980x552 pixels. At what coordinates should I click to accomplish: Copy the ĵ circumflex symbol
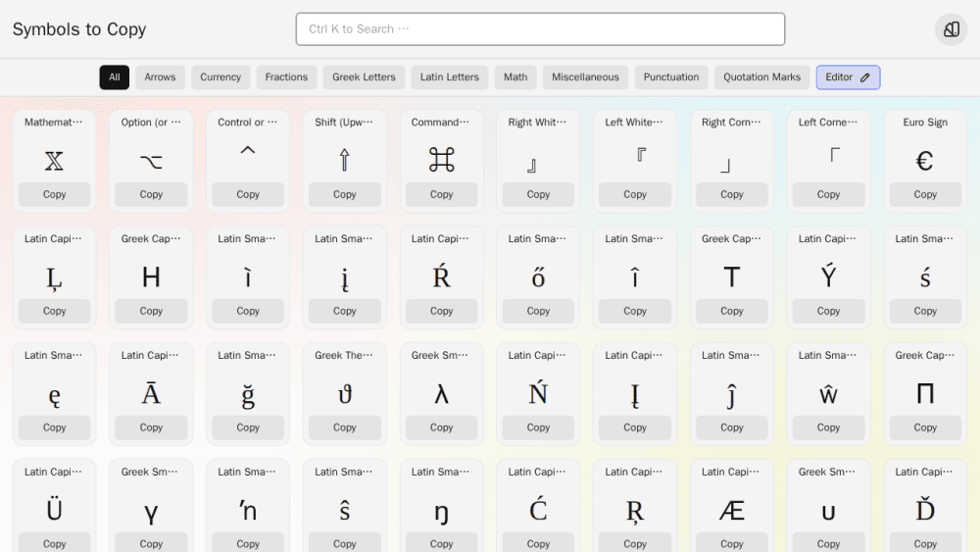tap(731, 427)
